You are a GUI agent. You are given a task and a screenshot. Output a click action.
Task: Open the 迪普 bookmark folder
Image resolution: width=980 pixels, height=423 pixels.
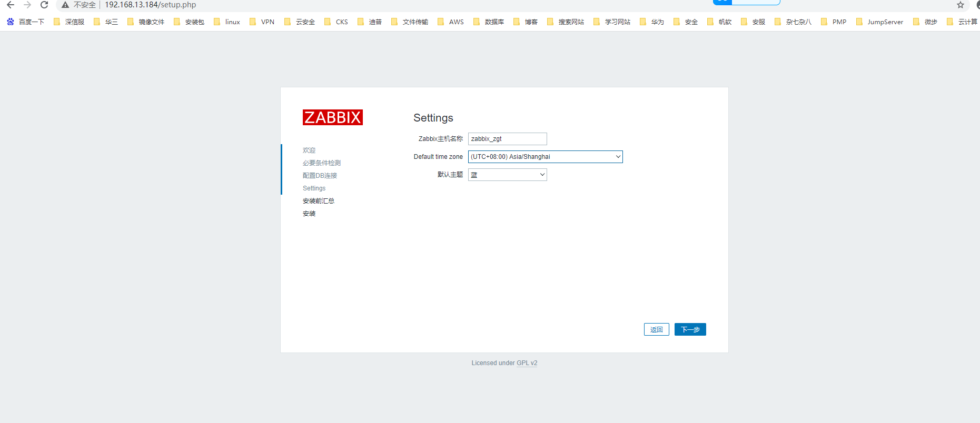370,22
